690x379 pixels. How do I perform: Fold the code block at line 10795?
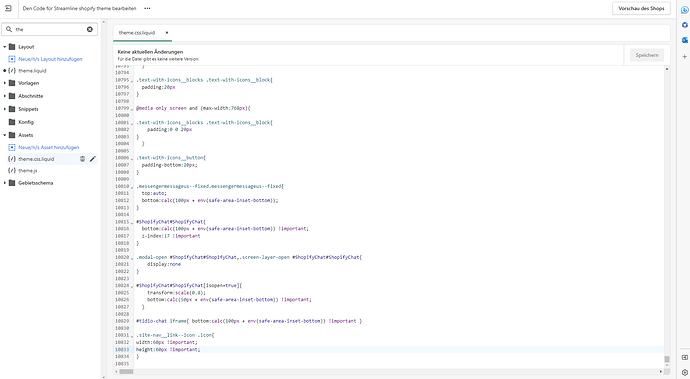click(x=132, y=80)
